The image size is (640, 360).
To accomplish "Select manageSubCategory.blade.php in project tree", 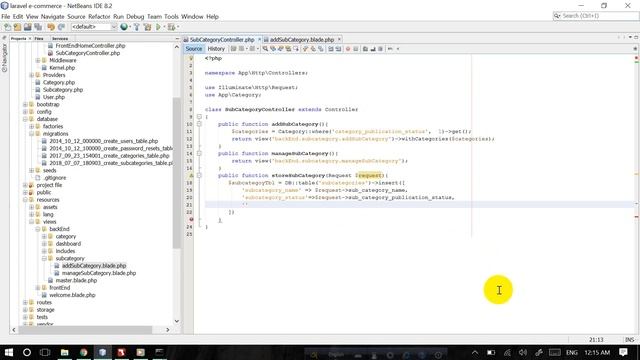I will click(x=99, y=273).
